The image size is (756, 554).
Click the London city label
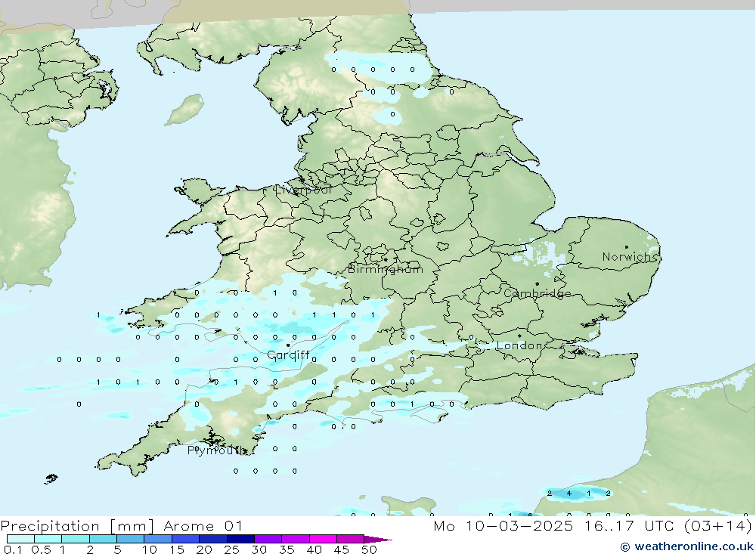click(519, 345)
